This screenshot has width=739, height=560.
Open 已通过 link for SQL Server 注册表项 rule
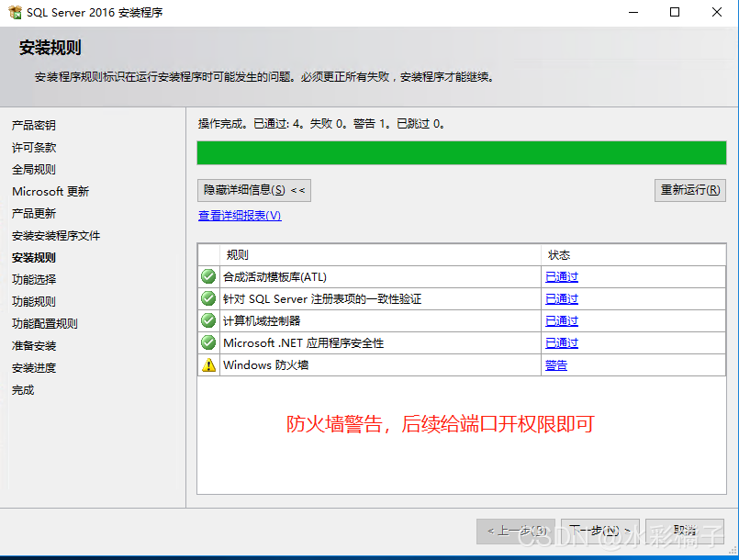point(561,299)
